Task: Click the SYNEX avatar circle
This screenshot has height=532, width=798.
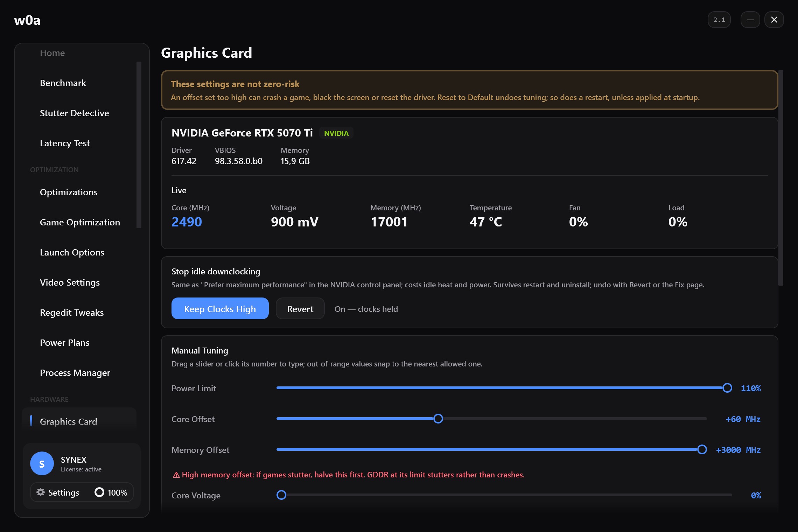Action: (x=42, y=463)
